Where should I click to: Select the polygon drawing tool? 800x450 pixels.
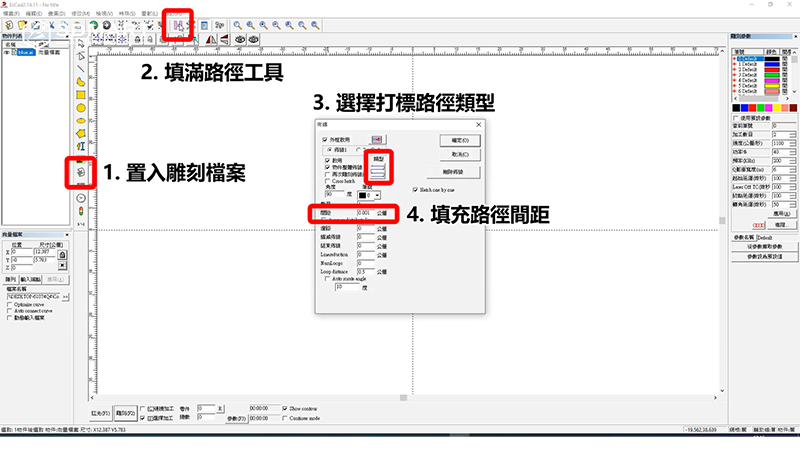80,133
